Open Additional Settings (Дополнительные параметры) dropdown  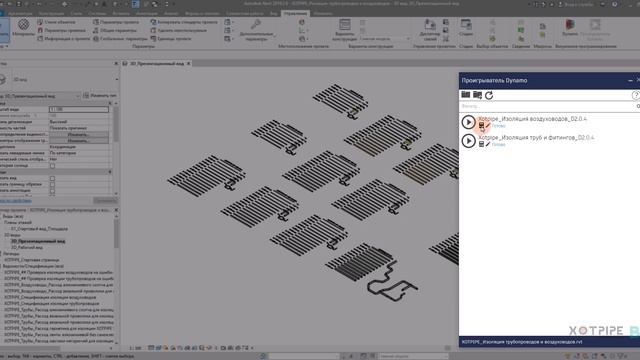(x=256, y=30)
